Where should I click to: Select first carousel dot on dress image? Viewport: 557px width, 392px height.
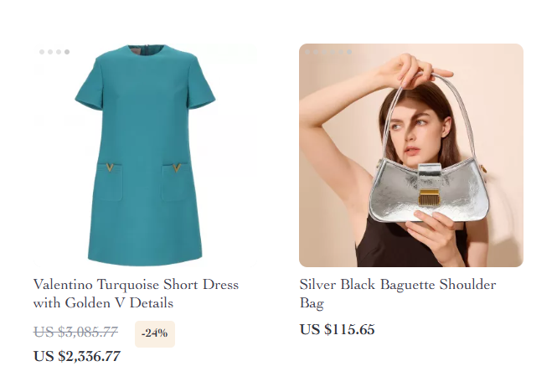click(42, 52)
